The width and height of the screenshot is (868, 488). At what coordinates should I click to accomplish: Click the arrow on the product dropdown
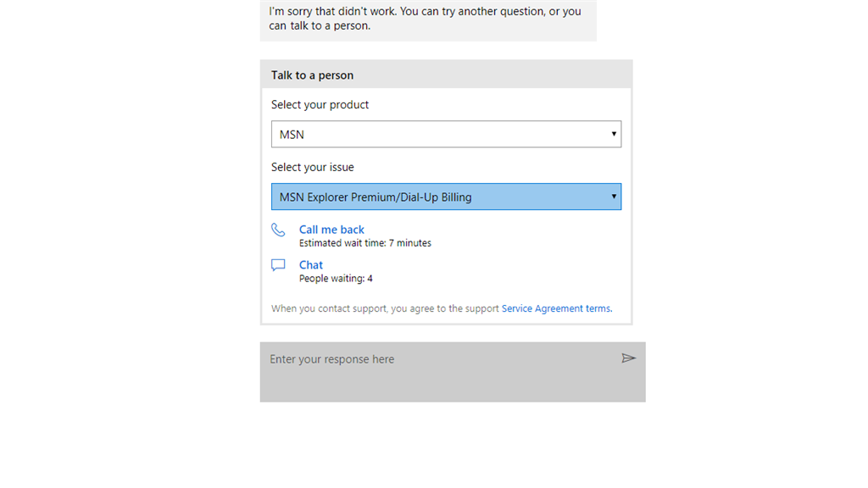(614, 134)
